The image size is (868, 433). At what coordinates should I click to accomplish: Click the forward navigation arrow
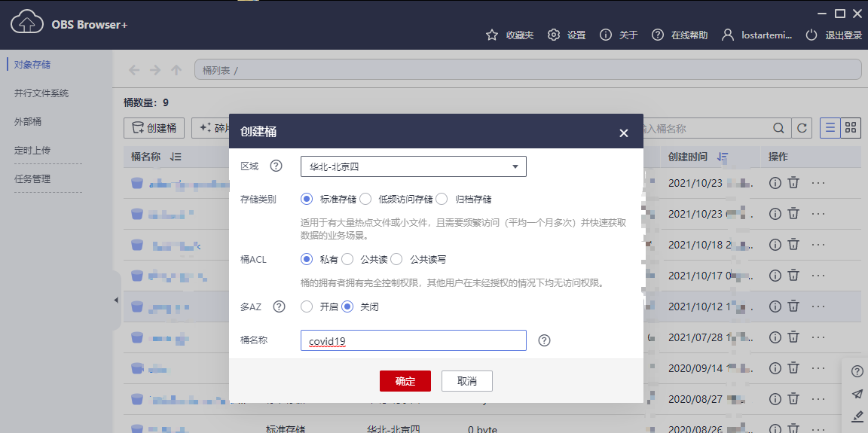pos(155,70)
